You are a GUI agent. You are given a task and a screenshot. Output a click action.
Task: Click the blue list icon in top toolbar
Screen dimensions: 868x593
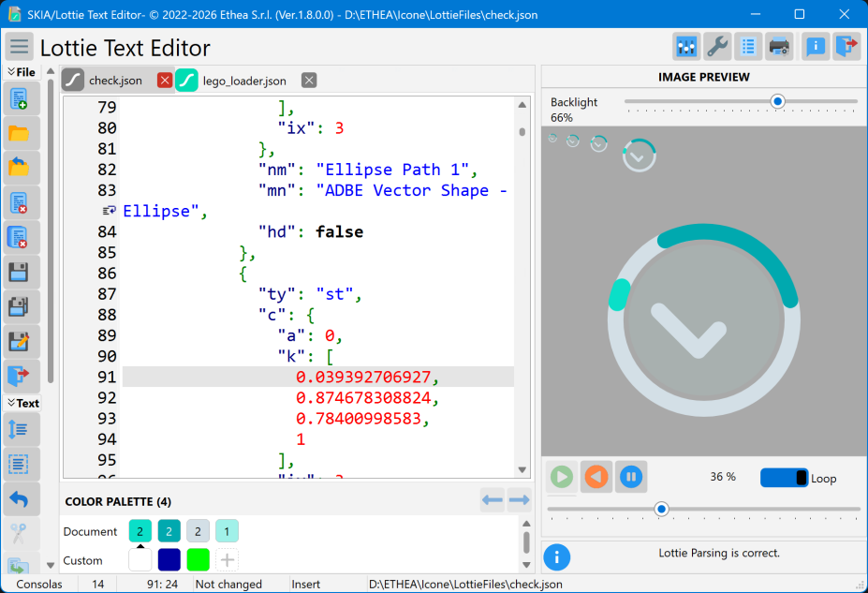tap(748, 47)
